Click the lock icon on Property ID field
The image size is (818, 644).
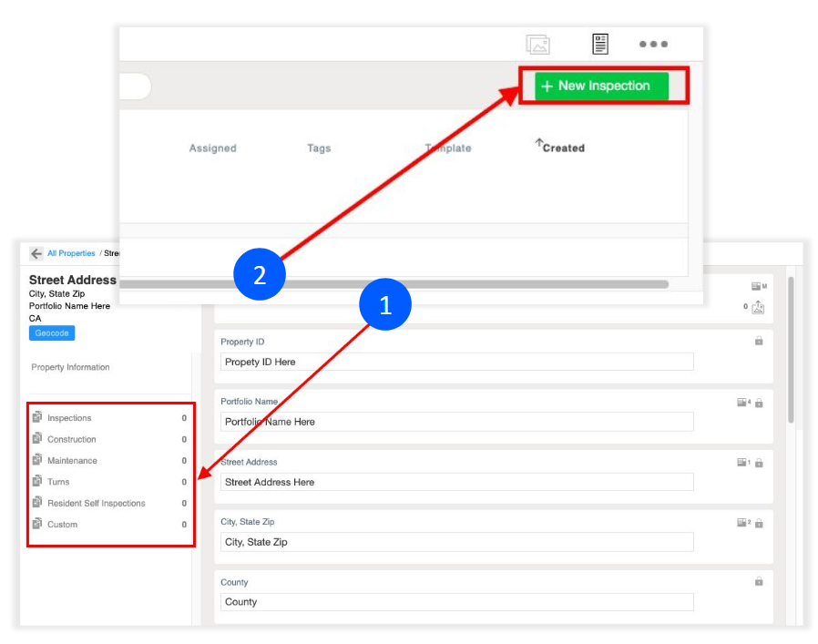759,341
